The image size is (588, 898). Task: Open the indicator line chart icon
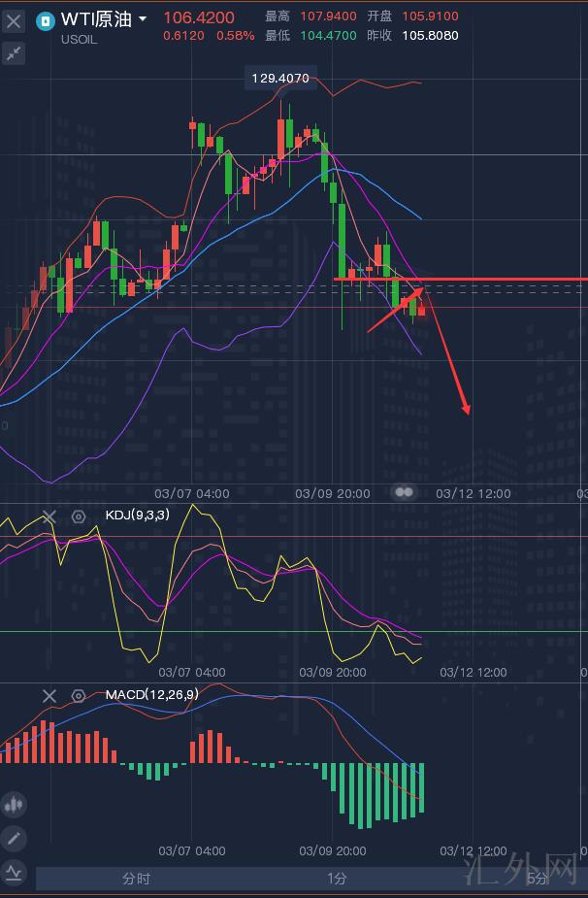(14, 874)
